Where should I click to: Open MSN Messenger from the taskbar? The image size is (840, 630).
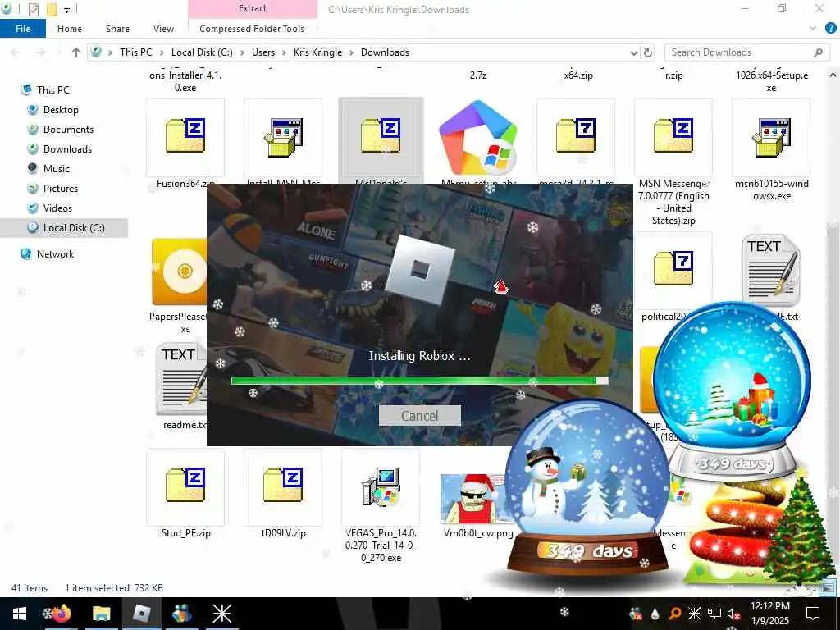click(182, 614)
